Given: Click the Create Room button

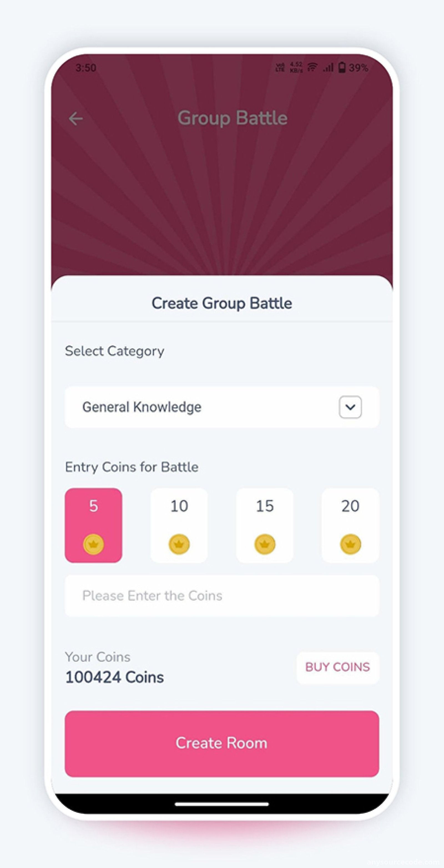Looking at the screenshot, I should point(222,744).
